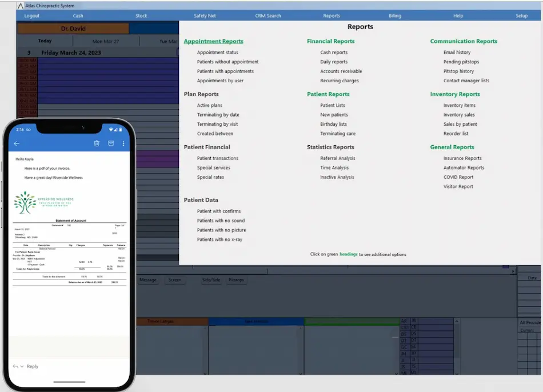Tap the battery indicator on the phone
This screenshot has height=392, width=543.
120,129
